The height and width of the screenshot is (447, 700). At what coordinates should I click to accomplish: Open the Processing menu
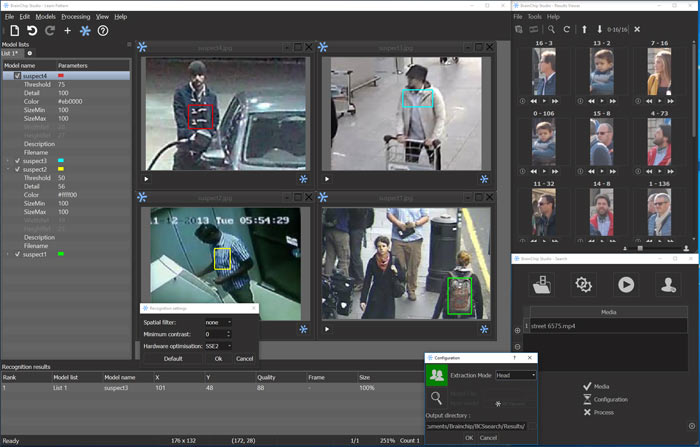75,17
